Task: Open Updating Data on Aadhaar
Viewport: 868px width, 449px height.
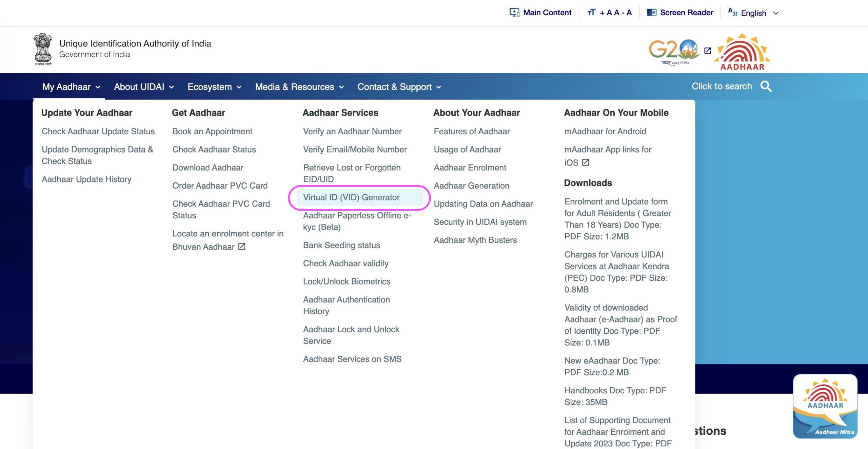Action: [x=483, y=204]
